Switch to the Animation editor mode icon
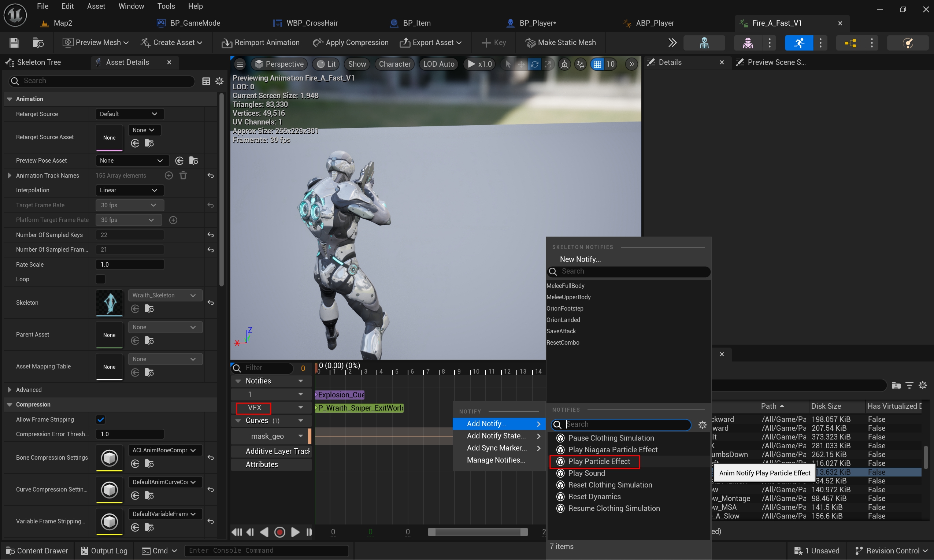Image resolution: width=934 pixels, height=560 pixels. [799, 42]
